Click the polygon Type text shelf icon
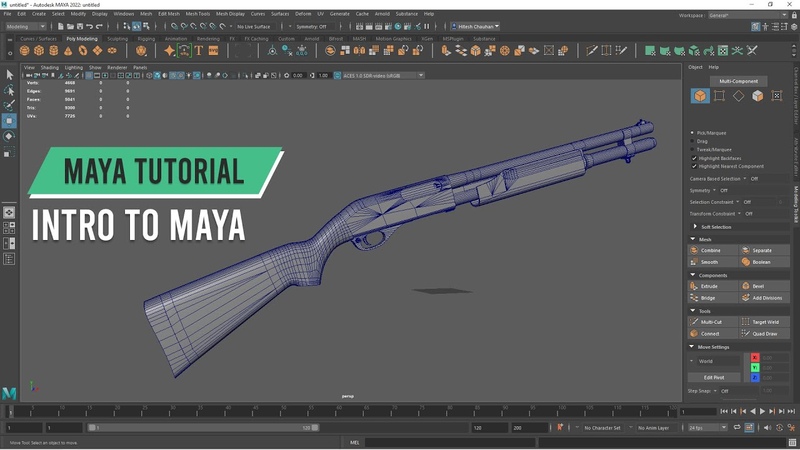Viewport: 800px width, 450px height. click(198, 51)
